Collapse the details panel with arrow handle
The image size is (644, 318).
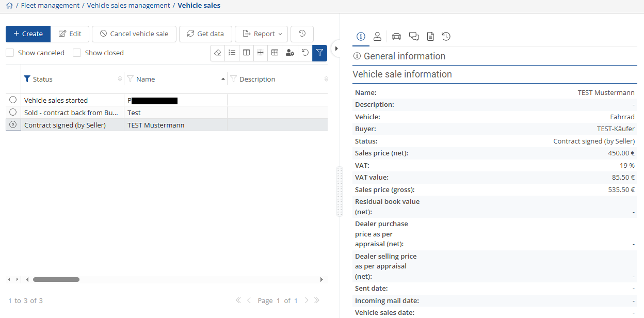[x=336, y=49]
